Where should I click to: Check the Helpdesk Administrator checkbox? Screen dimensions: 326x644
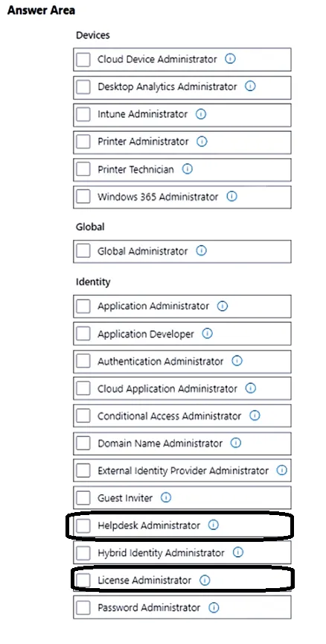click(x=83, y=525)
